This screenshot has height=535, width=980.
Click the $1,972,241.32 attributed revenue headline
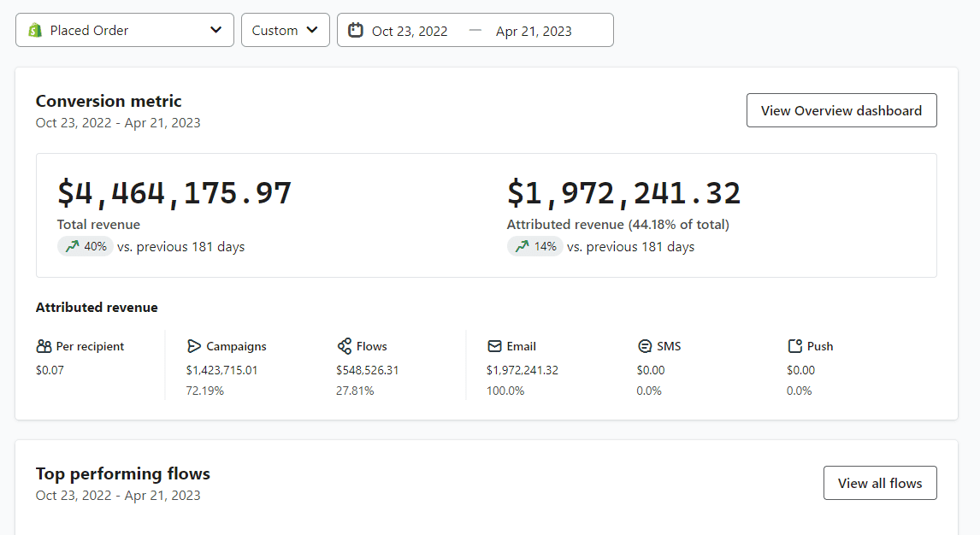point(623,193)
